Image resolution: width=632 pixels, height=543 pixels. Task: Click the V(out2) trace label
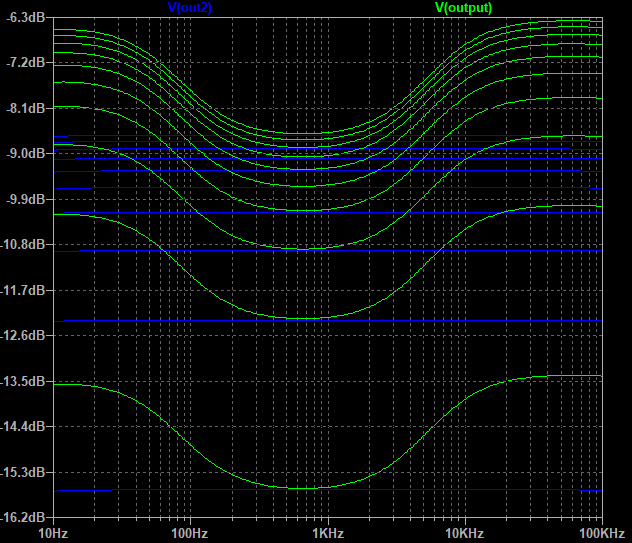189,8
